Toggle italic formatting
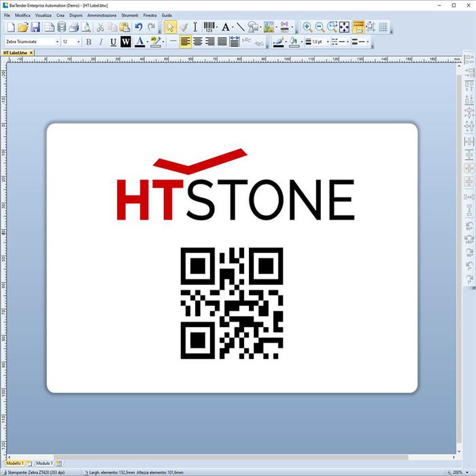This screenshot has width=476, height=476. 101,41
